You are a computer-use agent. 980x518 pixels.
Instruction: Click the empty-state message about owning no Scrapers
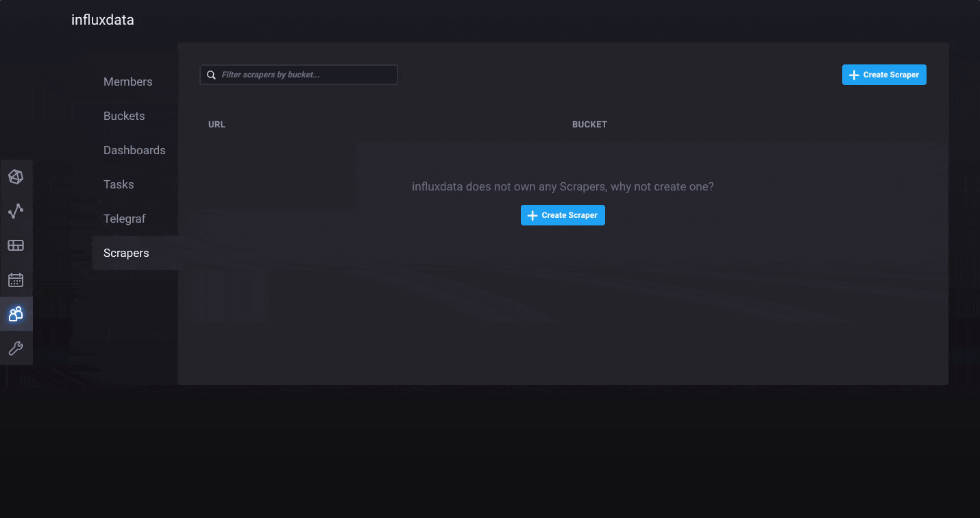(563, 186)
